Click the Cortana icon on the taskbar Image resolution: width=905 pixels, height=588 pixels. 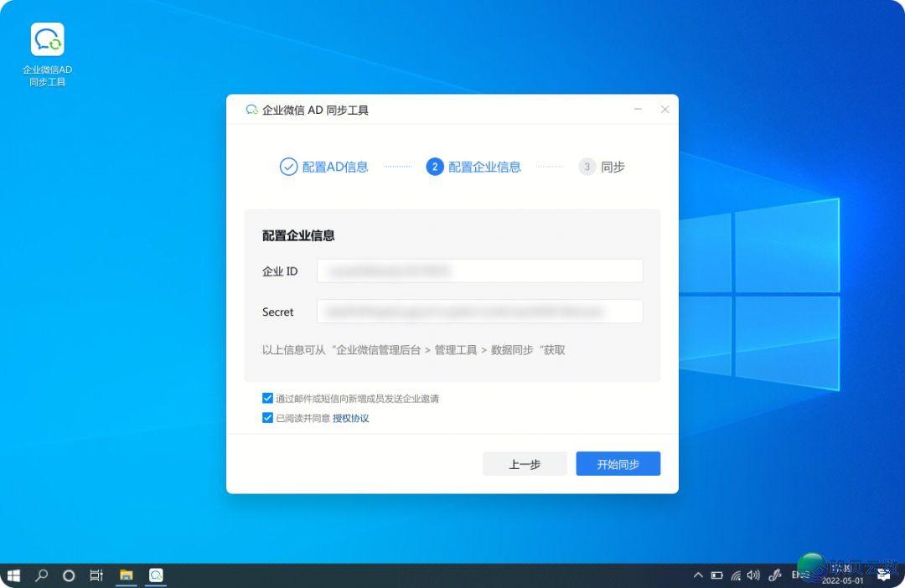69,575
